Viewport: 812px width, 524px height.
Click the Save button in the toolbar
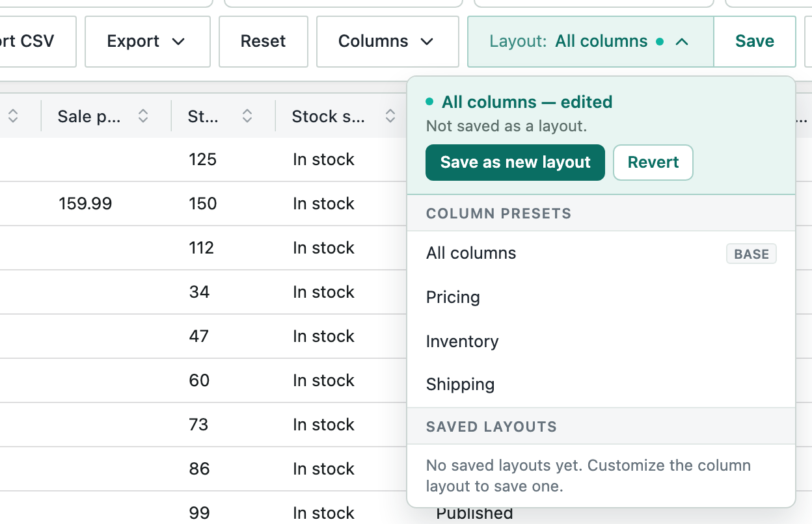point(755,42)
